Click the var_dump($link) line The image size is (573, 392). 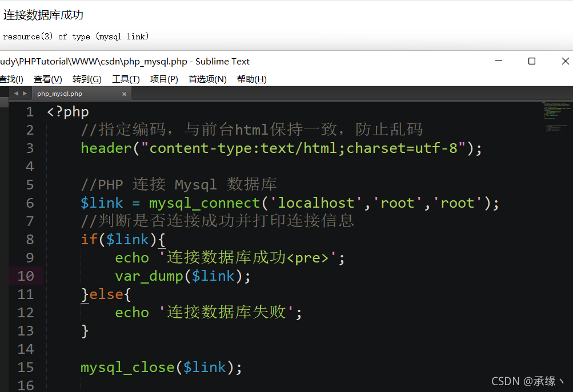coord(183,276)
